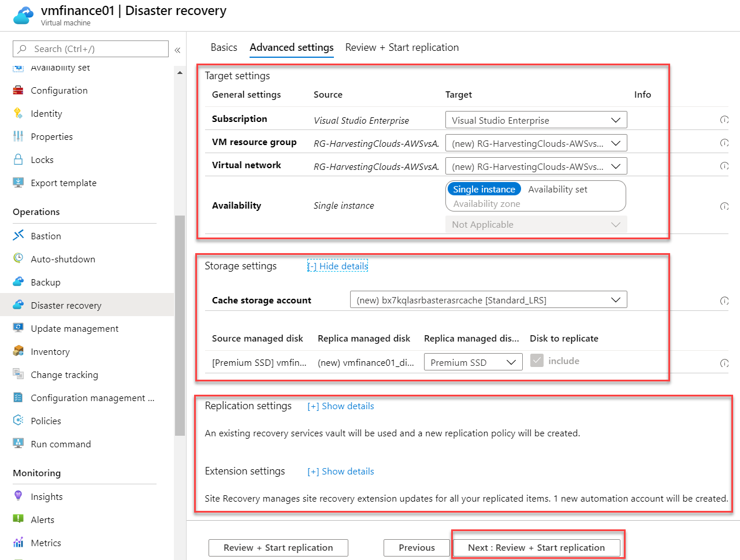Click the Backup cloud icon
740x560 pixels.
click(x=18, y=281)
